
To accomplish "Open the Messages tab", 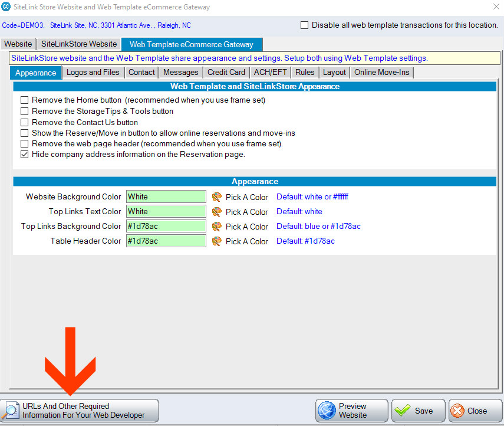I will pos(180,73).
